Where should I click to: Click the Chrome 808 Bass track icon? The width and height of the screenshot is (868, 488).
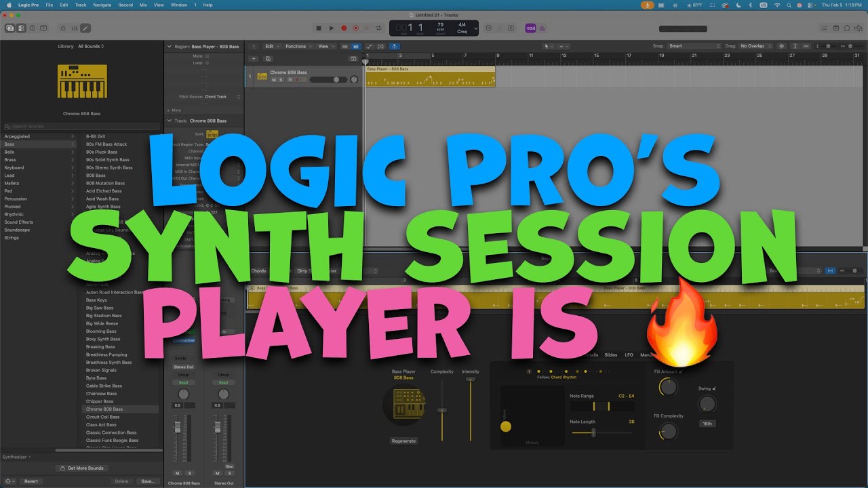tap(262, 76)
